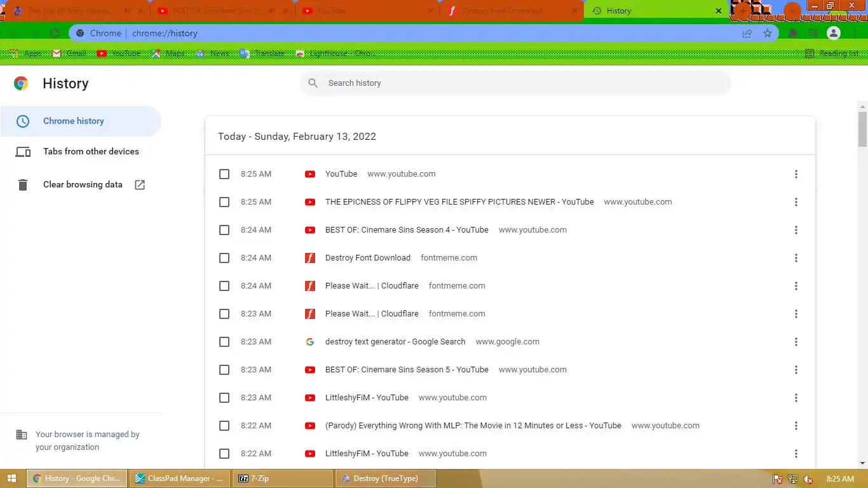
Task: Open the Apps shortcut in bookmarks bar
Action: click(26, 53)
